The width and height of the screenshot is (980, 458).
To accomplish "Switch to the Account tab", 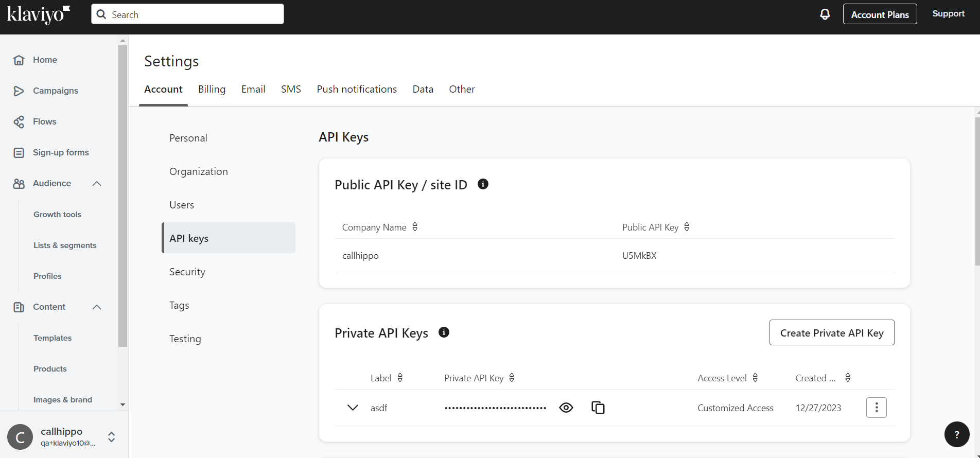I will pyautogui.click(x=163, y=89).
